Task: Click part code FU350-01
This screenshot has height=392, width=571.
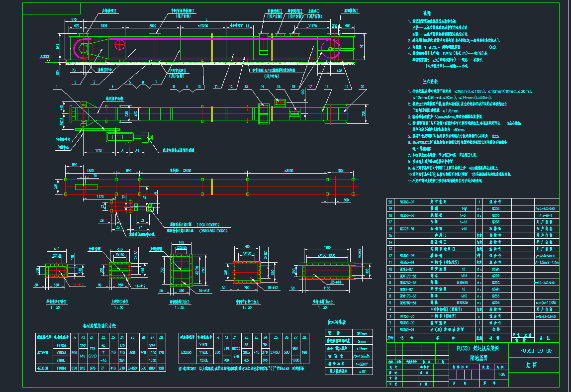Action: click(x=406, y=330)
